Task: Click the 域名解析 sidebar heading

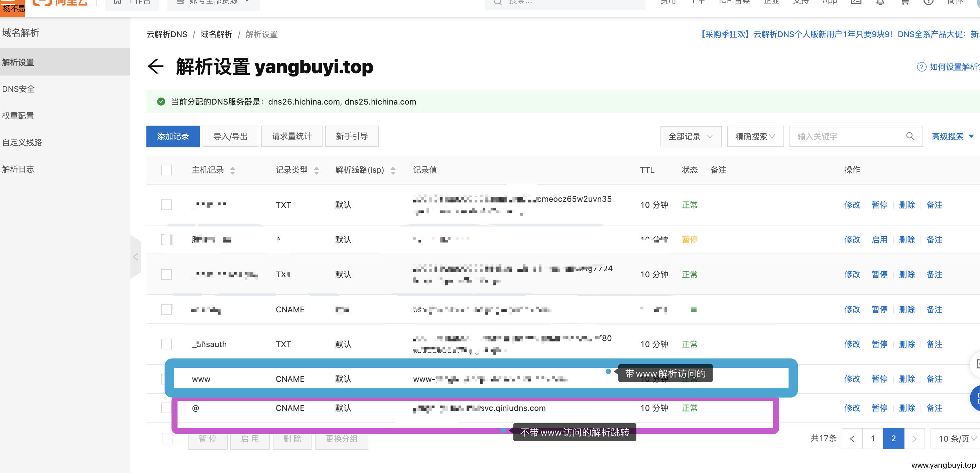Action: 20,33
